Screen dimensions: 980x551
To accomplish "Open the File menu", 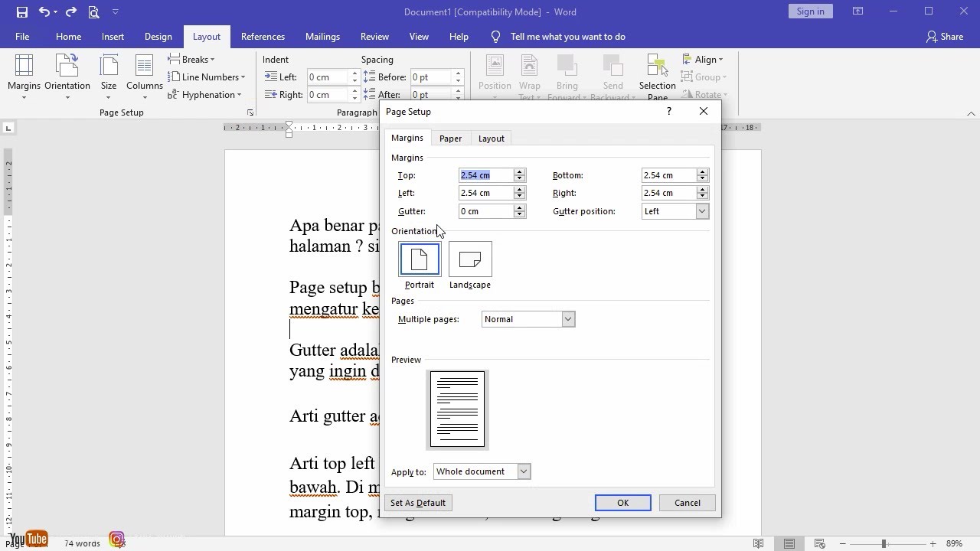I will [x=22, y=37].
